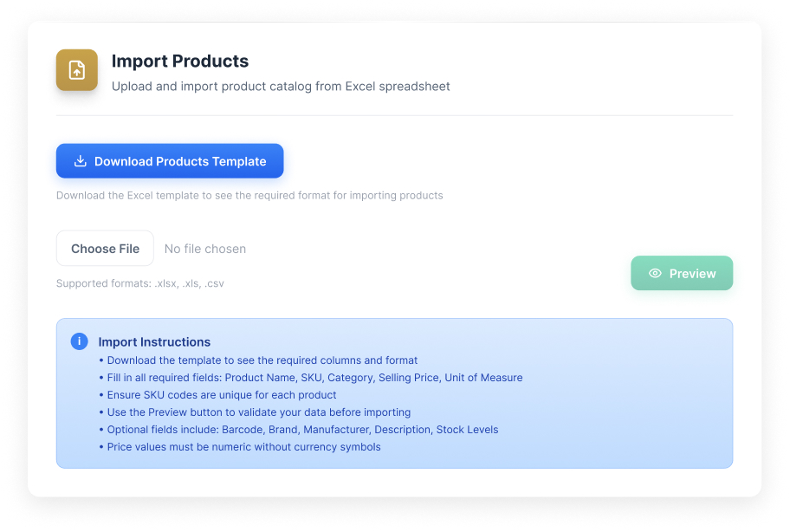Viewport: 790px width, 532px height.
Task: Click the instruction listing required fields
Action: tap(314, 378)
